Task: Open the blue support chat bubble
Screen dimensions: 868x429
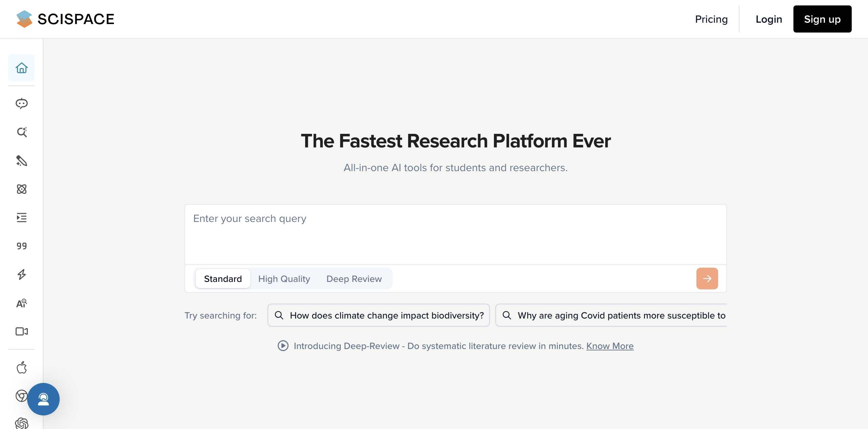Action: [43, 399]
